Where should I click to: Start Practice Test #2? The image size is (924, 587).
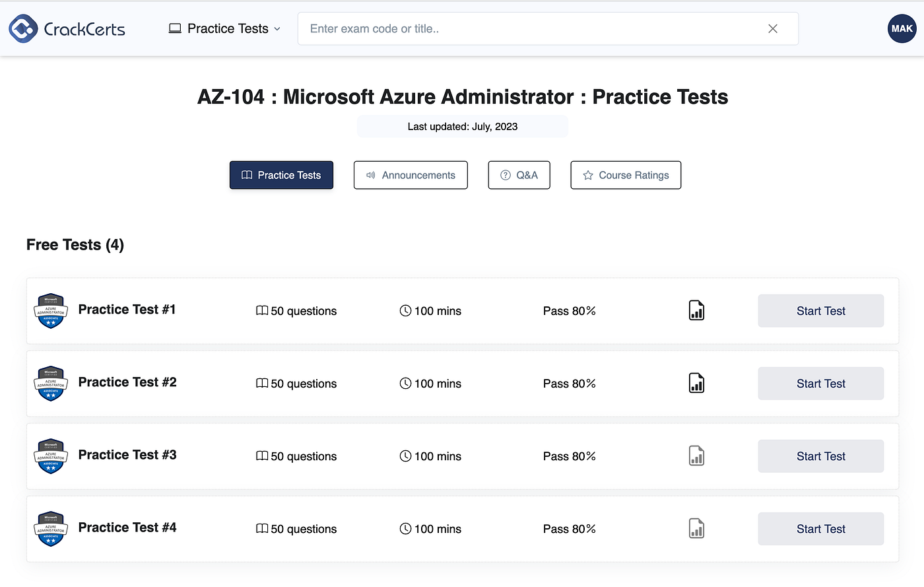pyautogui.click(x=820, y=383)
